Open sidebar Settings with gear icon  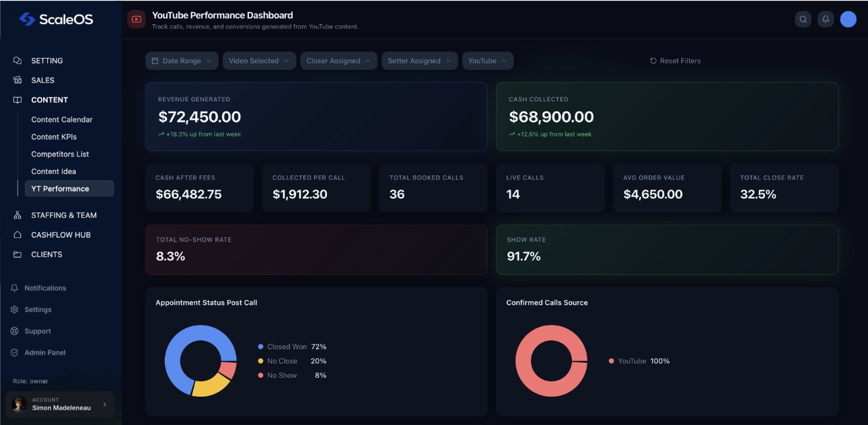click(38, 309)
